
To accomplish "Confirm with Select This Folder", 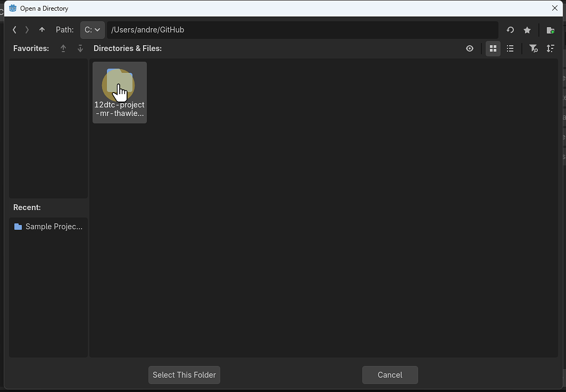I will 184,375.
